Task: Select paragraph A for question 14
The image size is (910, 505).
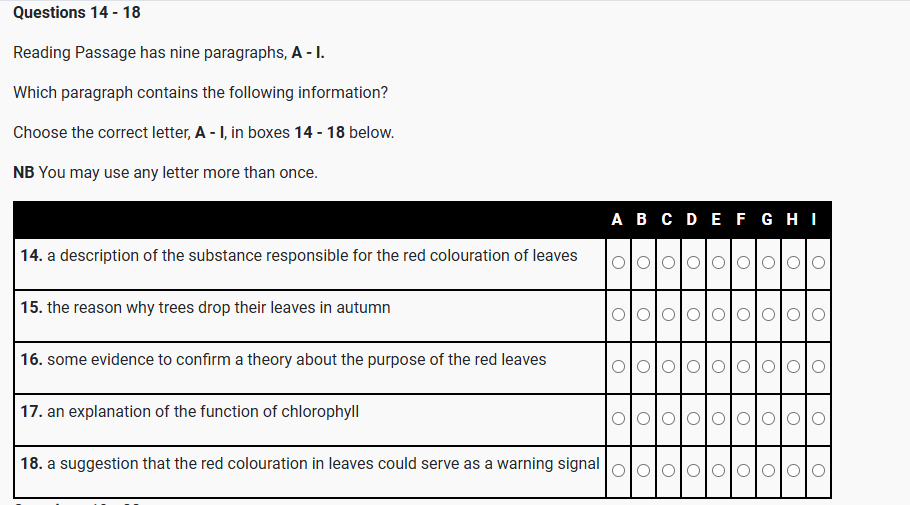Action: point(618,264)
